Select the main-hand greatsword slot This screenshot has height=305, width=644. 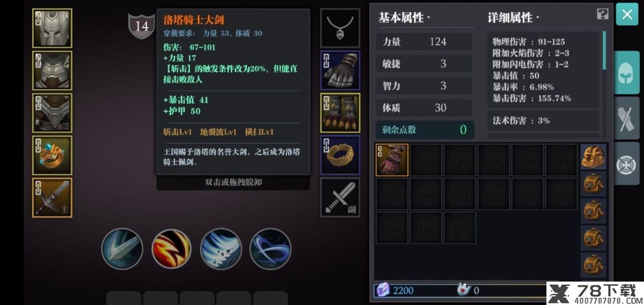tap(52, 198)
